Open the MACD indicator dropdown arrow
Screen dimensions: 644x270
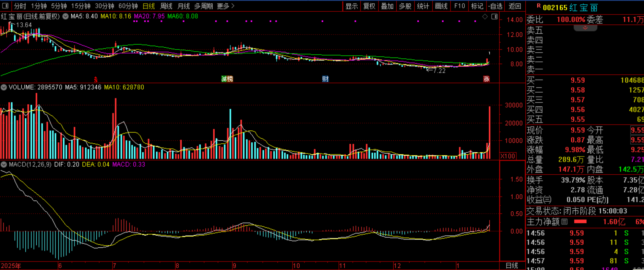tap(4, 165)
